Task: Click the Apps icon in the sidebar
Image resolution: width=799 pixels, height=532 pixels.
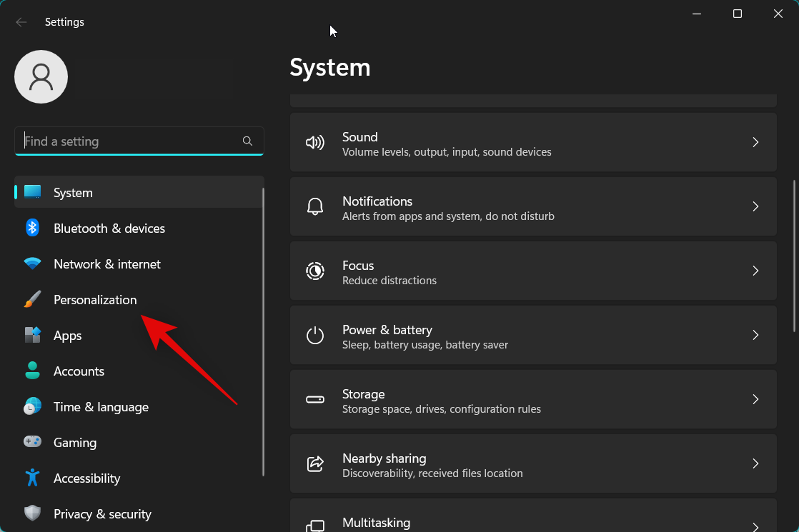Action: tap(32, 335)
